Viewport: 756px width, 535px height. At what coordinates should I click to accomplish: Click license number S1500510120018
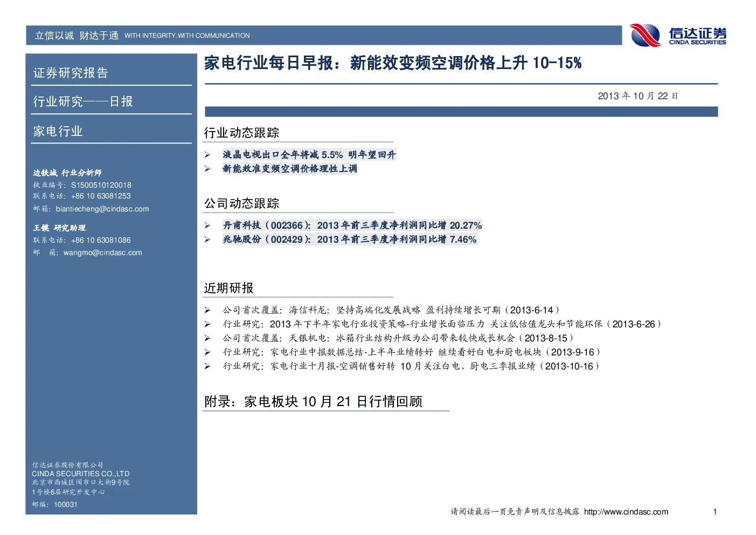click(101, 185)
